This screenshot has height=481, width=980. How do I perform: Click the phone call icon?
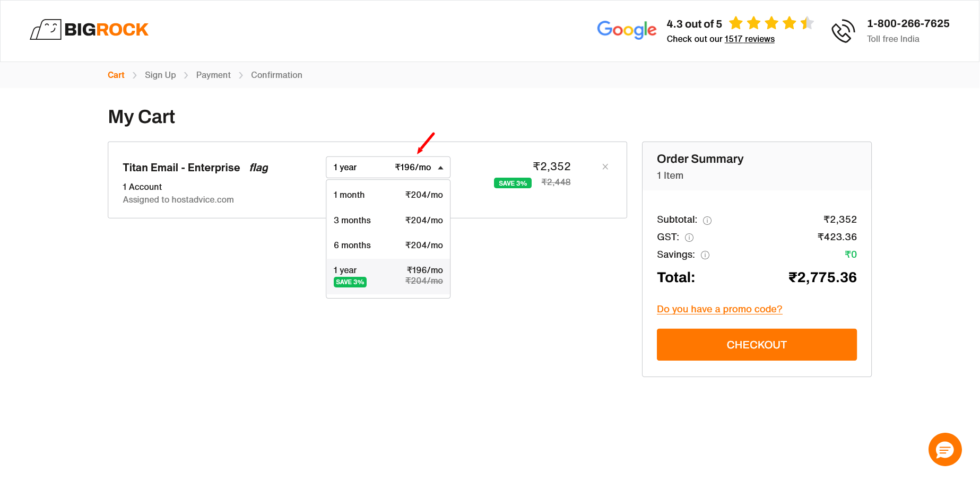click(x=843, y=31)
